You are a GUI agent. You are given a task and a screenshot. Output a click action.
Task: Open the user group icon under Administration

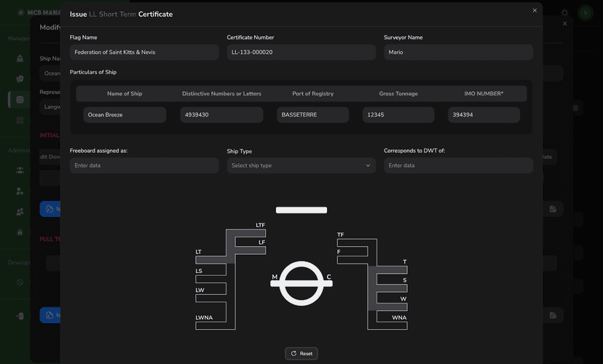pos(20,170)
